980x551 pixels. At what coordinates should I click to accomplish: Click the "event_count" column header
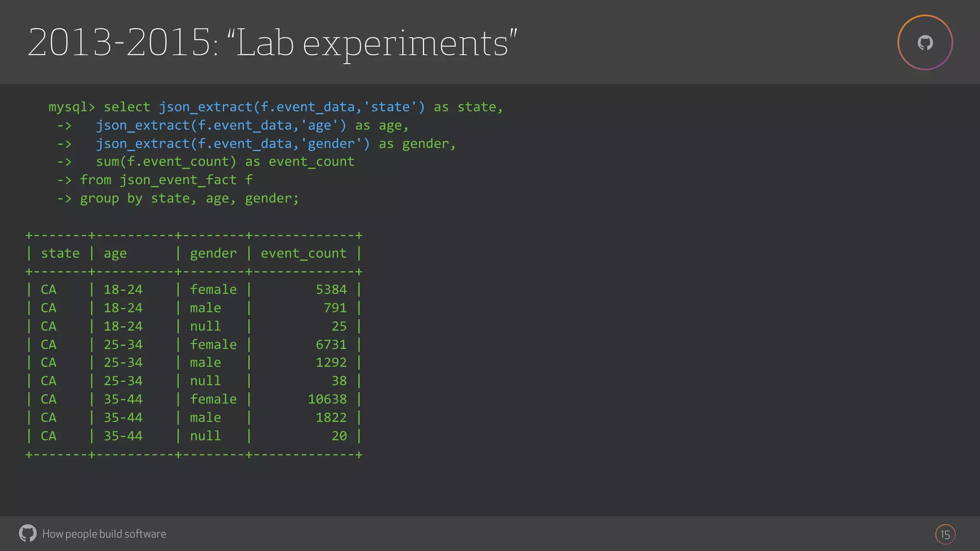304,253
